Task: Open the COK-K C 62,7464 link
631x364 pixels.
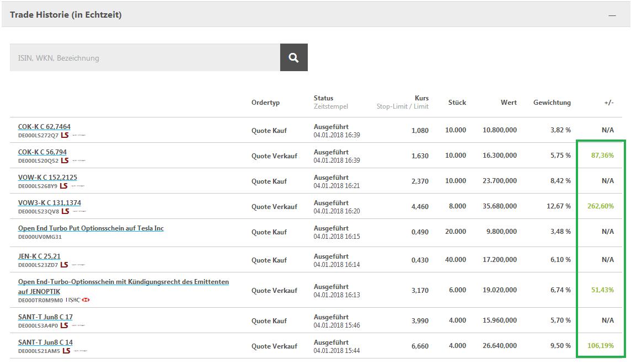Action: tap(44, 127)
